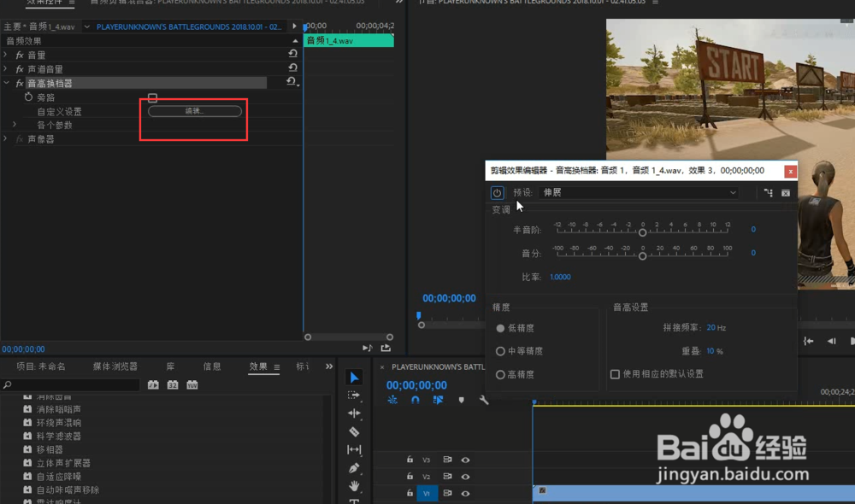Image resolution: width=855 pixels, height=504 pixels.
Task: Select 低精度 precision radio button
Action: click(x=500, y=328)
